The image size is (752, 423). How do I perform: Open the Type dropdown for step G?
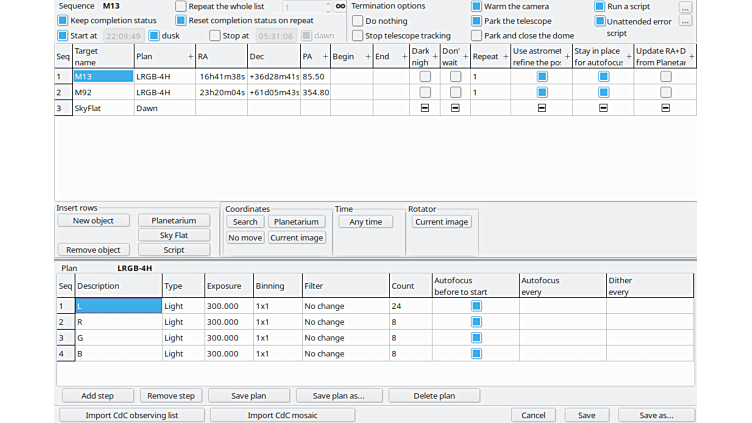(183, 338)
